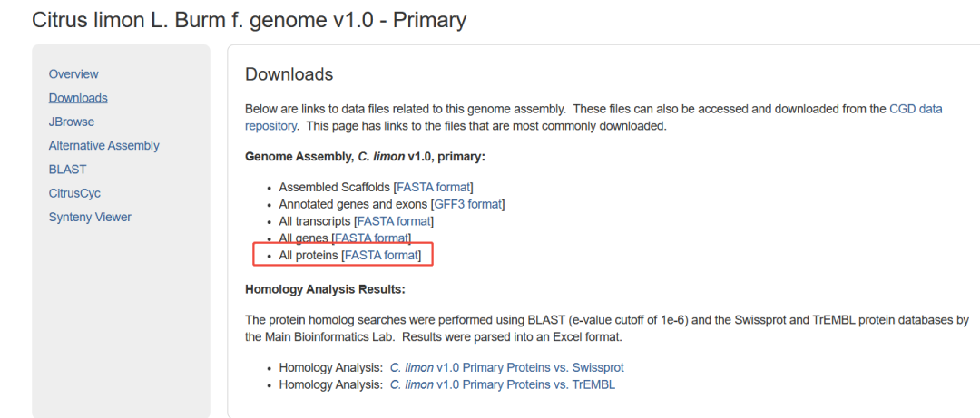Screen dimensions: 980x418
Task: Download annotated genes GFF3 format file
Action: point(467,204)
